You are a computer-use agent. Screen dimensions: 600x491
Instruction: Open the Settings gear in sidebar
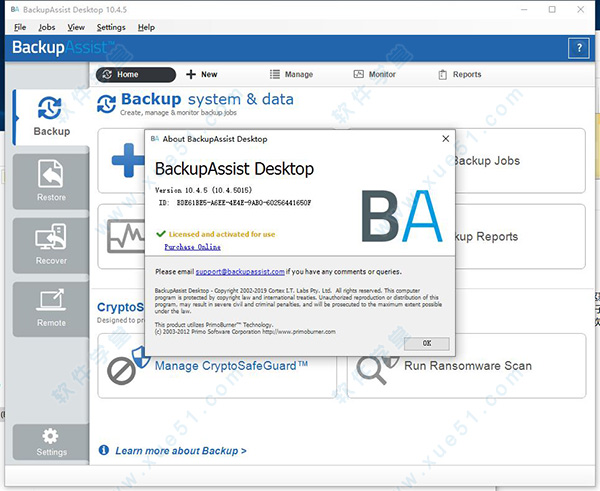tap(51, 442)
